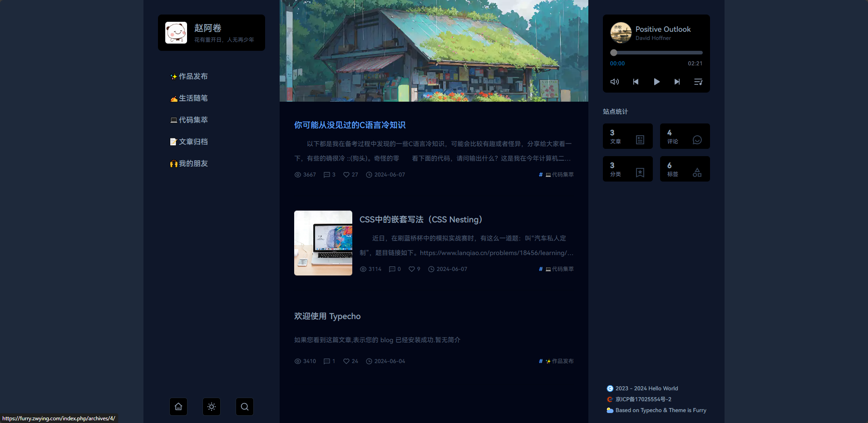Click the 代码集萃 tag on C语言 article
Image resolution: width=868 pixels, height=423 pixels.
tap(559, 175)
